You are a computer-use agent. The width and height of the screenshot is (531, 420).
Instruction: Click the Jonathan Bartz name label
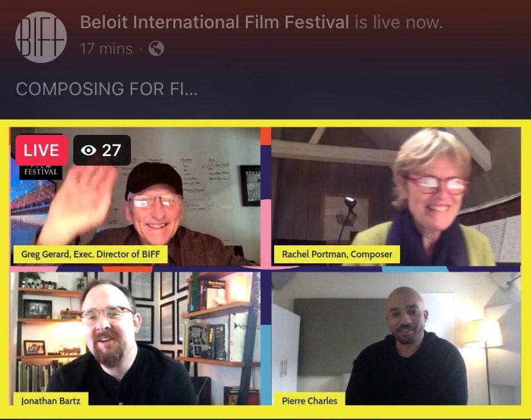[51, 400]
